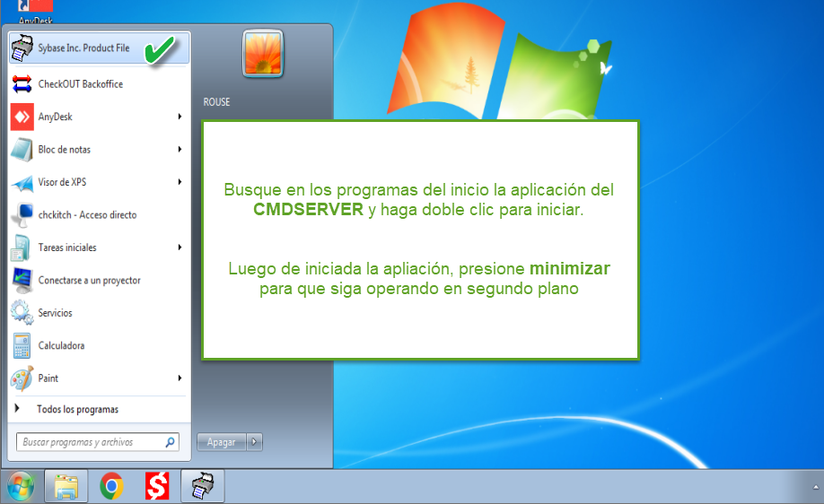Open the Sybase Inc. Product File printer icon
This screenshot has height=504, width=824.
coord(22,48)
